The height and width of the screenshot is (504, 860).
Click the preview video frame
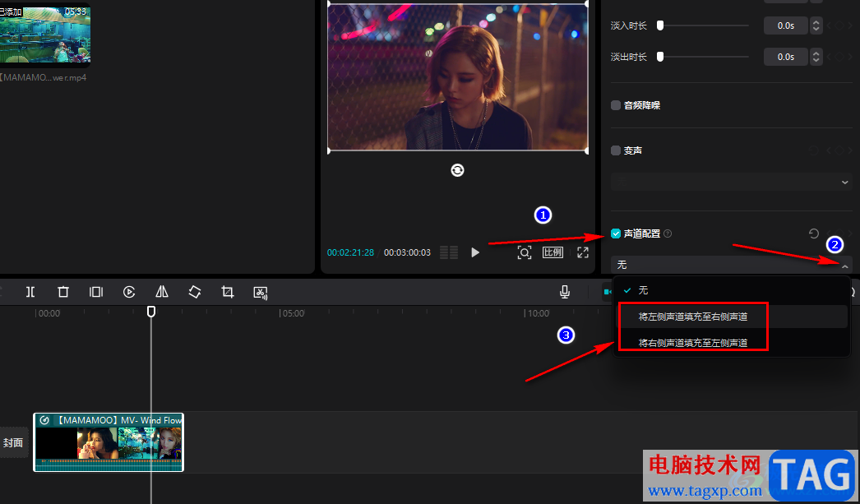[457, 76]
